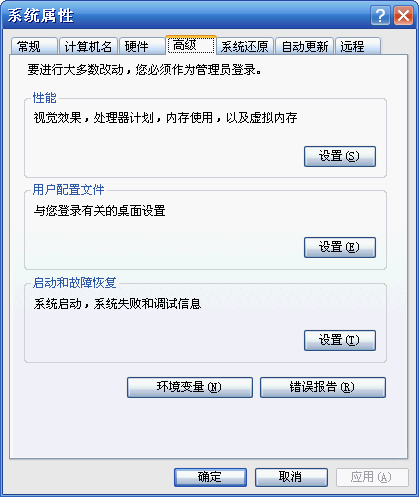Go to the 系统还原 tab
The width and height of the screenshot is (419, 497).
(x=245, y=46)
